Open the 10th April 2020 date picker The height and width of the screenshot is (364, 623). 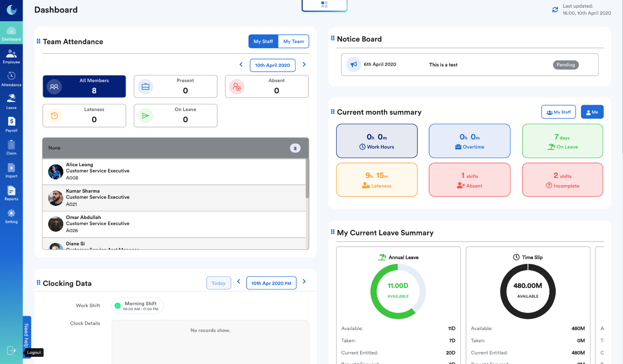point(272,65)
